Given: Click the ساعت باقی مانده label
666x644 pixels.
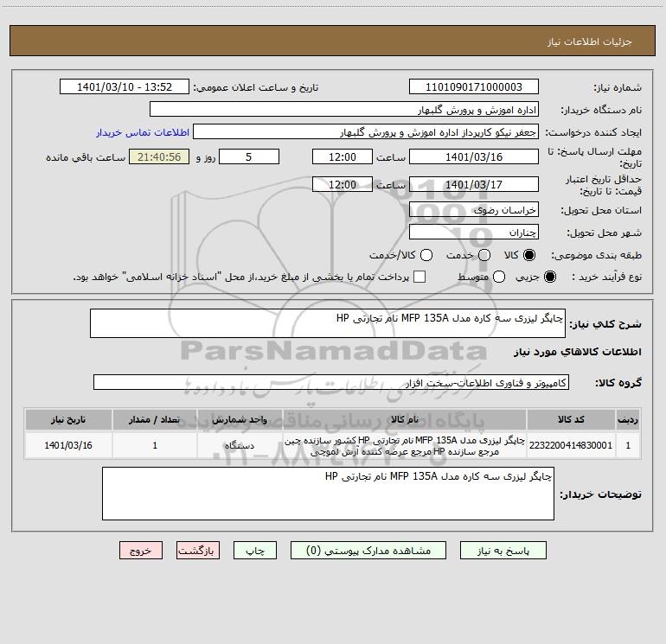Looking at the screenshot, I should 86,157.
